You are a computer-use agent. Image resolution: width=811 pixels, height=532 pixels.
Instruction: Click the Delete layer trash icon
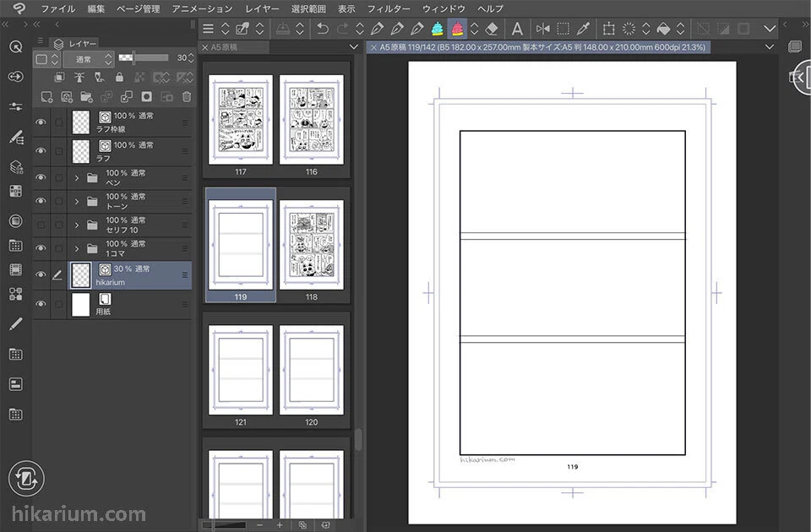(x=187, y=96)
